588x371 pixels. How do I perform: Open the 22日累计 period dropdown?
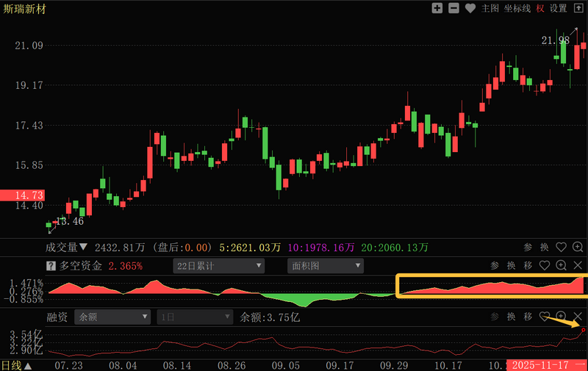218,266
